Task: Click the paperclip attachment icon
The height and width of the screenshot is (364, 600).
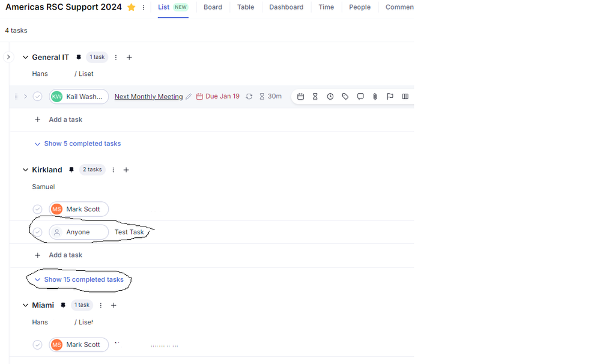Action: [x=375, y=97]
